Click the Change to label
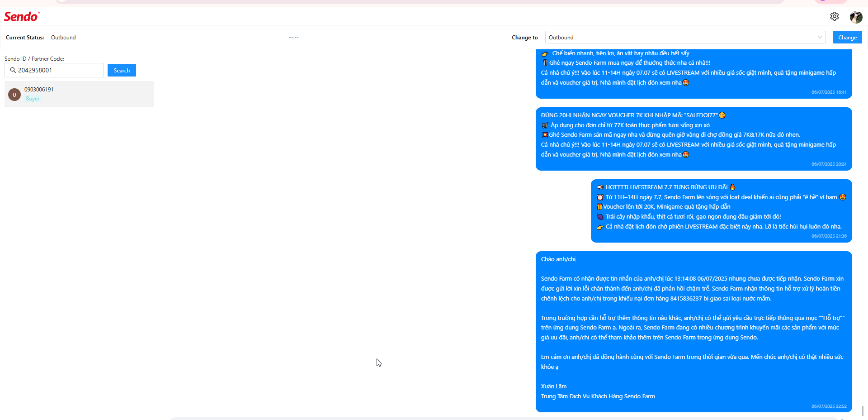This screenshot has width=868, height=420. [524, 38]
